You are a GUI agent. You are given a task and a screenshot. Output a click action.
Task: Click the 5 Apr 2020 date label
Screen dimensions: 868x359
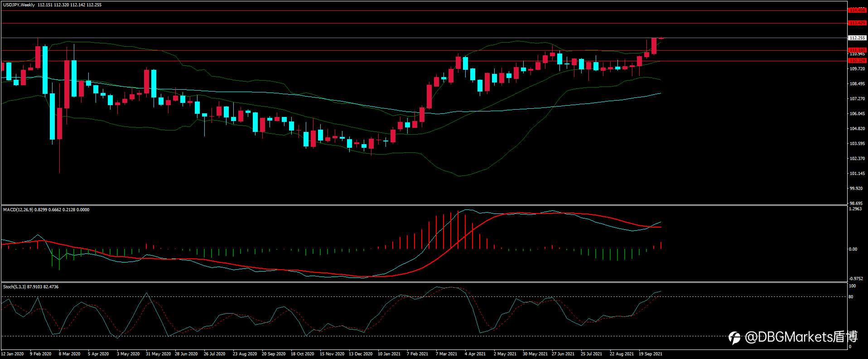tap(98, 354)
